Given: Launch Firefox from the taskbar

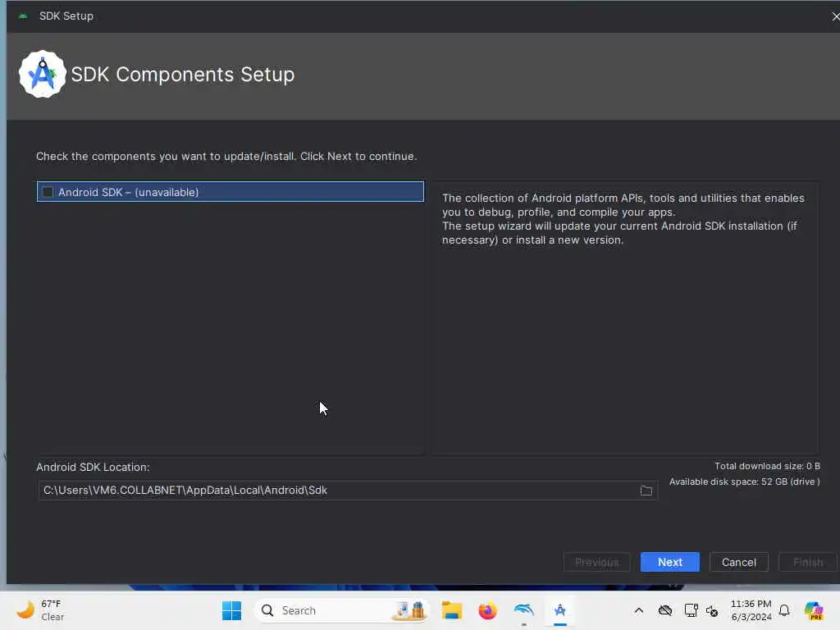Looking at the screenshot, I should (487, 610).
